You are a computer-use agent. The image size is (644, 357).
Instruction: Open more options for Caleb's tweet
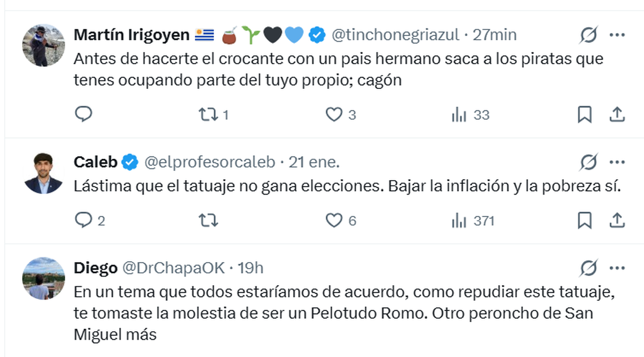pyautogui.click(x=617, y=162)
